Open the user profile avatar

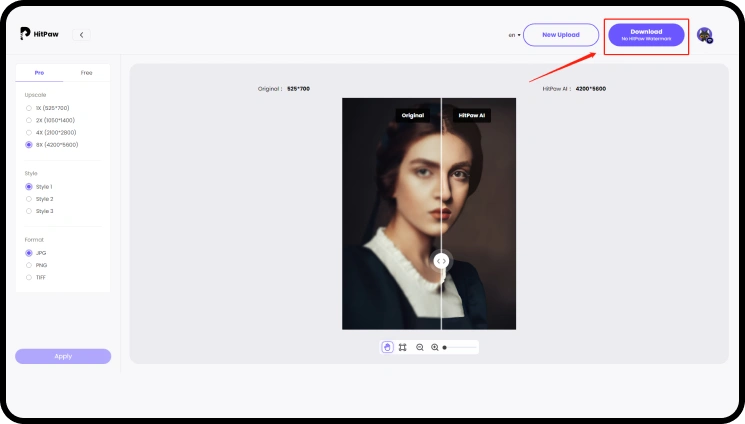point(705,35)
